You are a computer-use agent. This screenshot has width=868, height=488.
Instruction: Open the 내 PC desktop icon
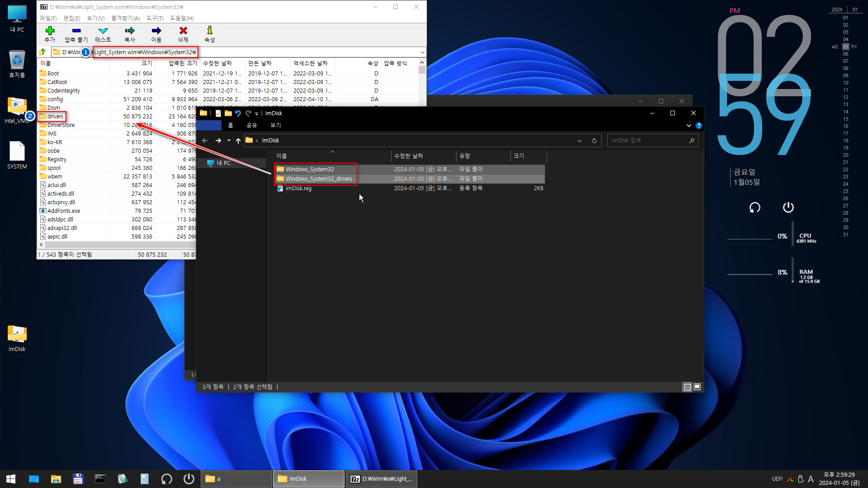[x=17, y=19]
